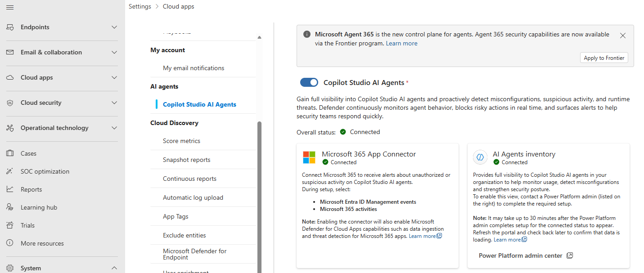
Task: Click the hamburger navigation menu icon
Action: (10, 7)
